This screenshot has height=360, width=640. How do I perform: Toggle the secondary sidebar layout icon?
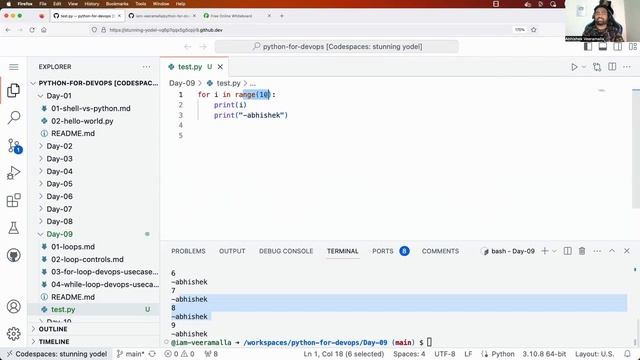618,47
